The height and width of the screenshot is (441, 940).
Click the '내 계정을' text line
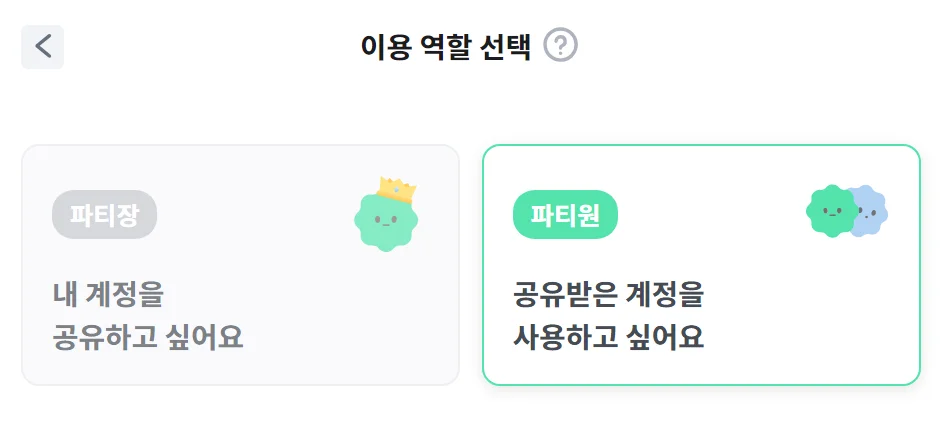108,295
